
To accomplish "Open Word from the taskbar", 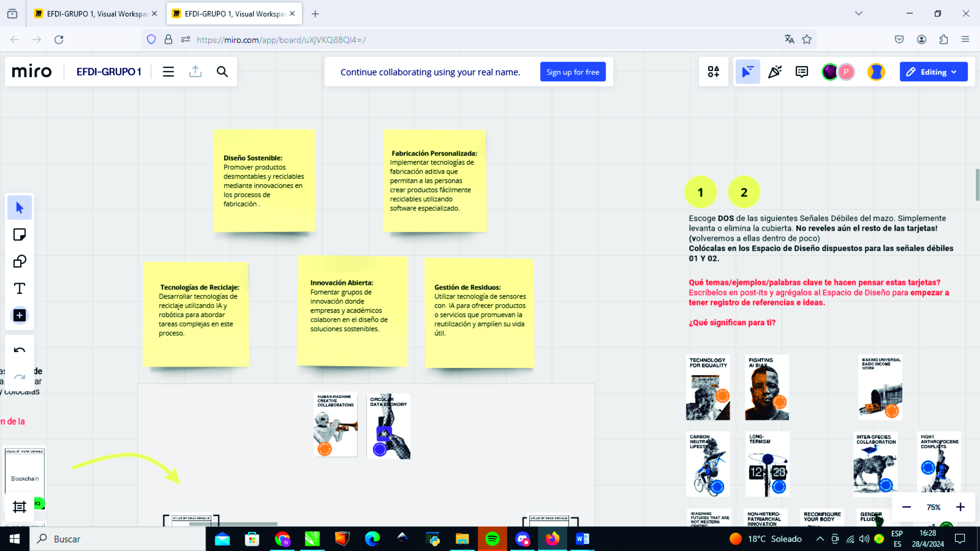I will pyautogui.click(x=582, y=539).
